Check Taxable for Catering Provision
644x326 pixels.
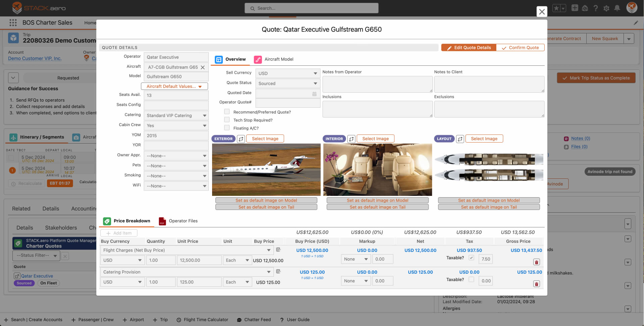472,279
